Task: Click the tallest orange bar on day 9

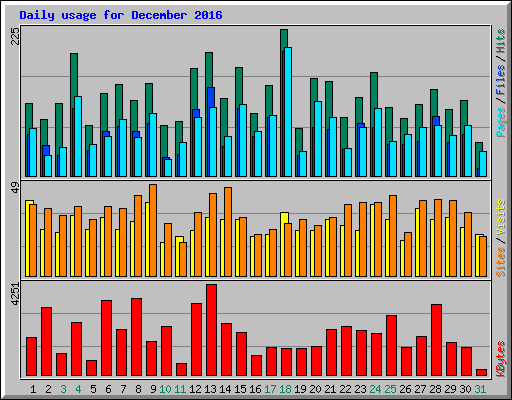Action: pos(153,230)
